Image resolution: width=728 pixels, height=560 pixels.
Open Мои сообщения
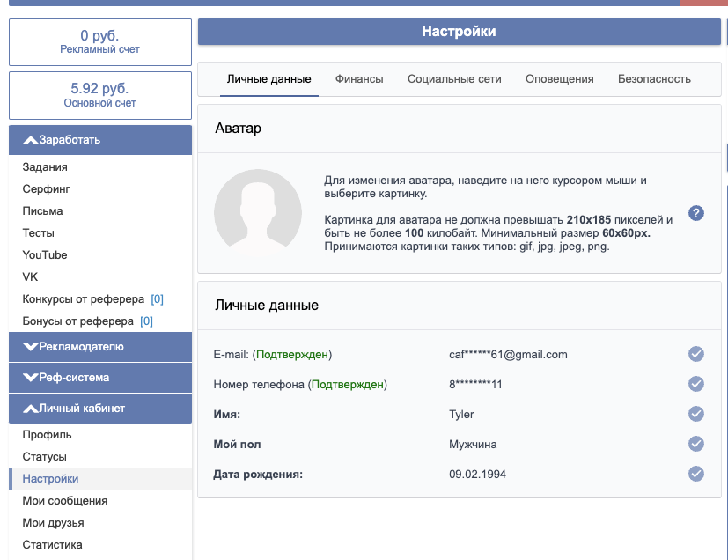[65, 500]
